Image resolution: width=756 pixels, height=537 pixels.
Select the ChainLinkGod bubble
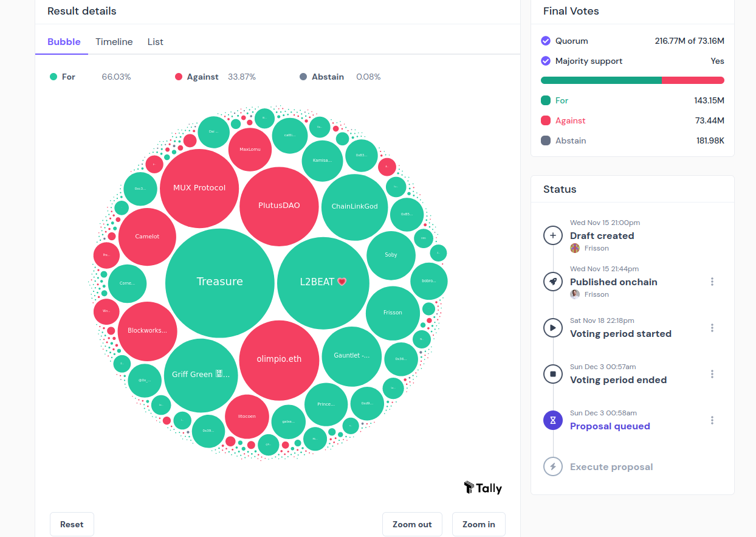[x=355, y=207]
